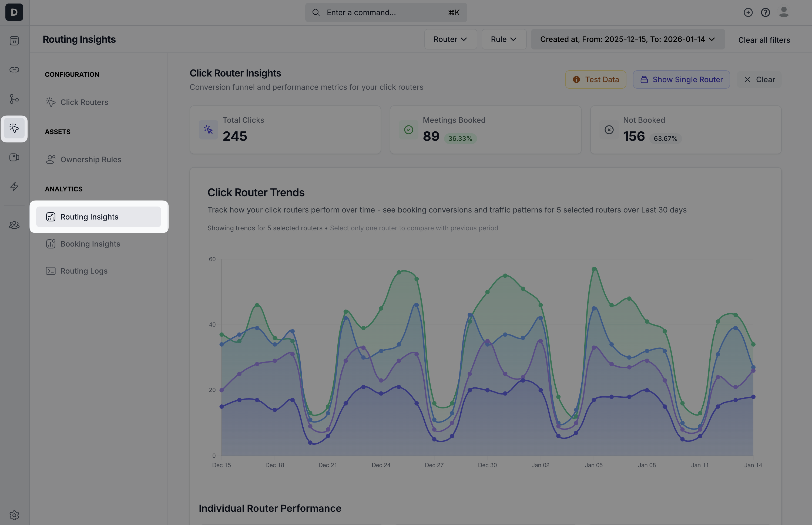Screen dimensions: 812x525
Task: Open settings gear at sidebar bottom
Action: (14, 515)
